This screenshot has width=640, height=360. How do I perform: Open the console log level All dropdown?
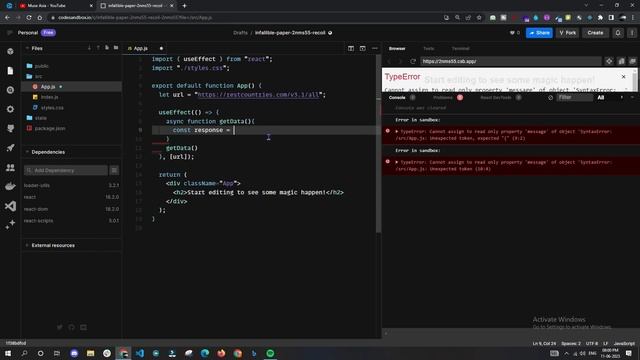point(611,98)
